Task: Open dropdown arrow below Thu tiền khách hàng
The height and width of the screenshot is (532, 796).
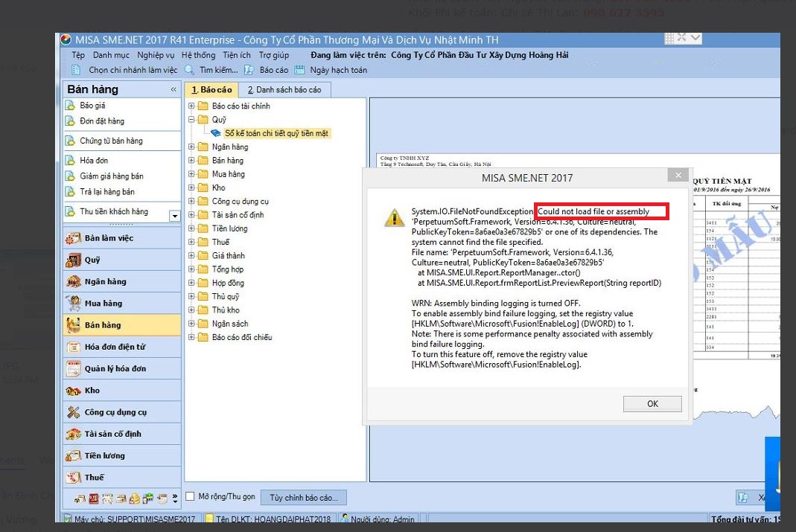Action: [x=175, y=216]
